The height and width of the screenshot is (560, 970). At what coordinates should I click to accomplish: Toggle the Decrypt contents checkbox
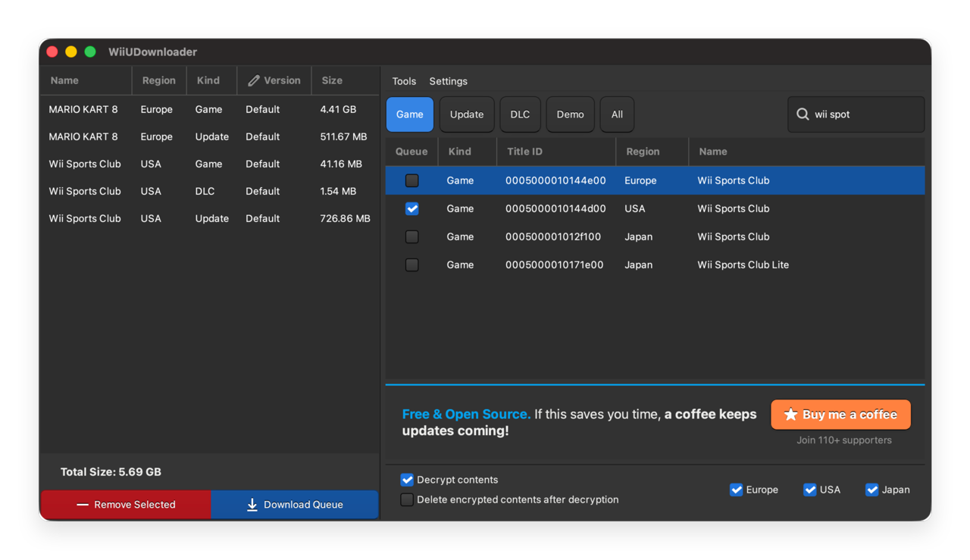tap(407, 480)
